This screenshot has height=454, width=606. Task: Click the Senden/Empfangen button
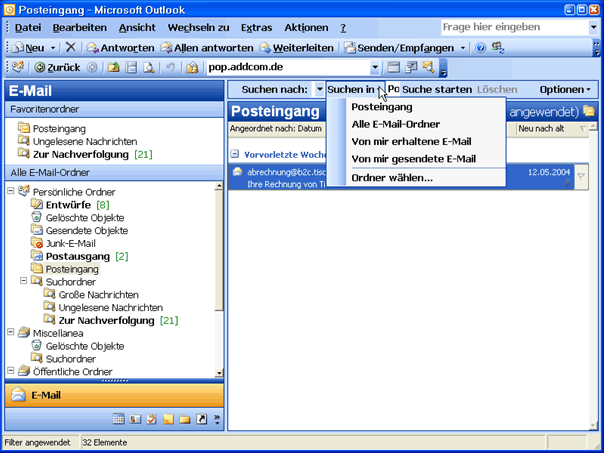tap(399, 48)
